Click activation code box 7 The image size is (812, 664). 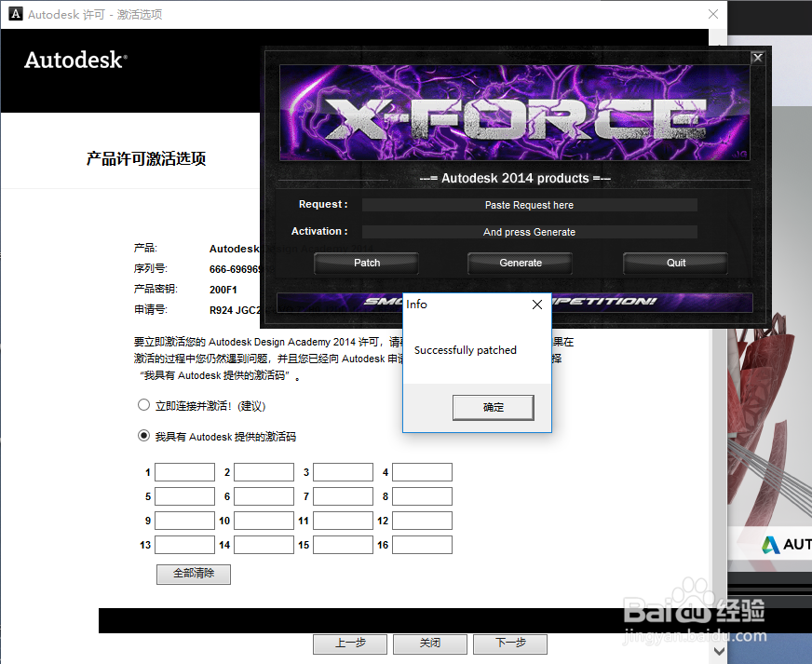coord(344,496)
